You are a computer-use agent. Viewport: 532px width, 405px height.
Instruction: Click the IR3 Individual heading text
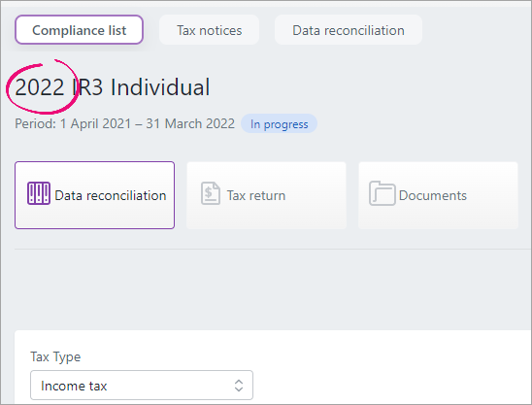[141, 87]
